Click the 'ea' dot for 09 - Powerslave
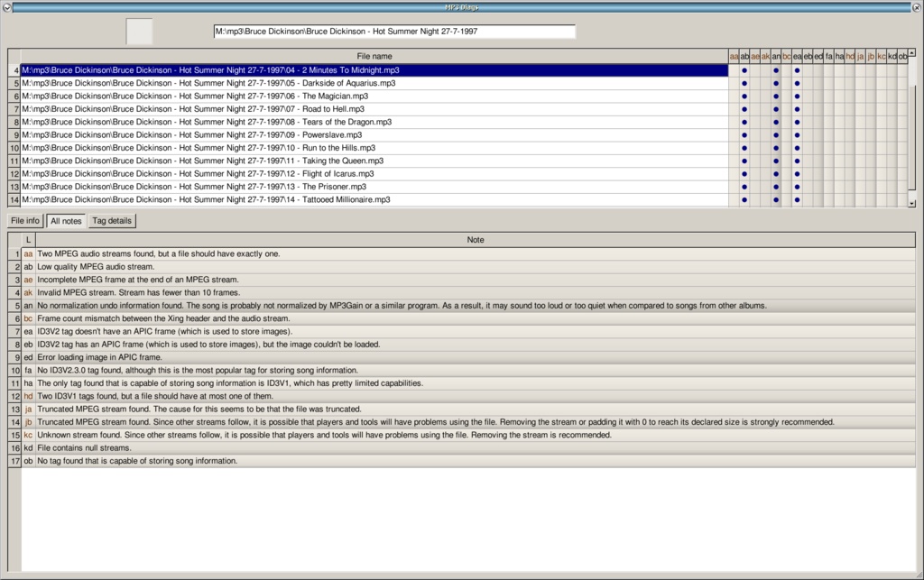The width and height of the screenshot is (924, 580). coord(797,135)
